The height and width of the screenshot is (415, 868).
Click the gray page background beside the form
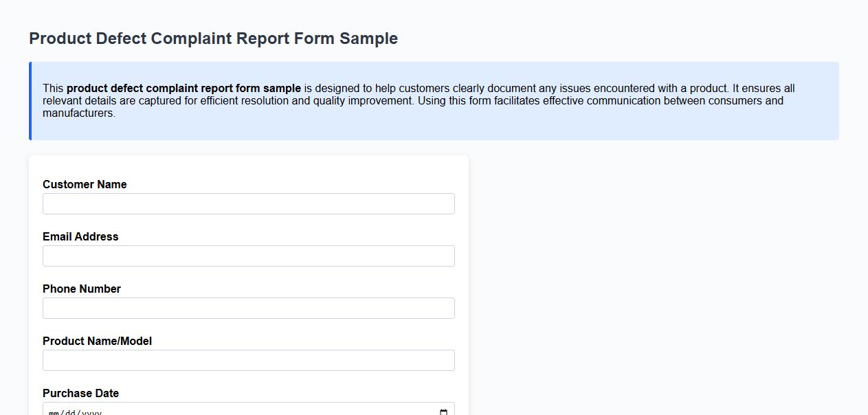coord(653,275)
